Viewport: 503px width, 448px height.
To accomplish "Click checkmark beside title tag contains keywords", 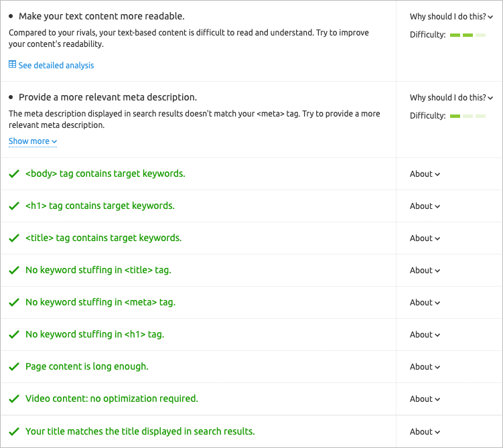I will [x=14, y=238].
